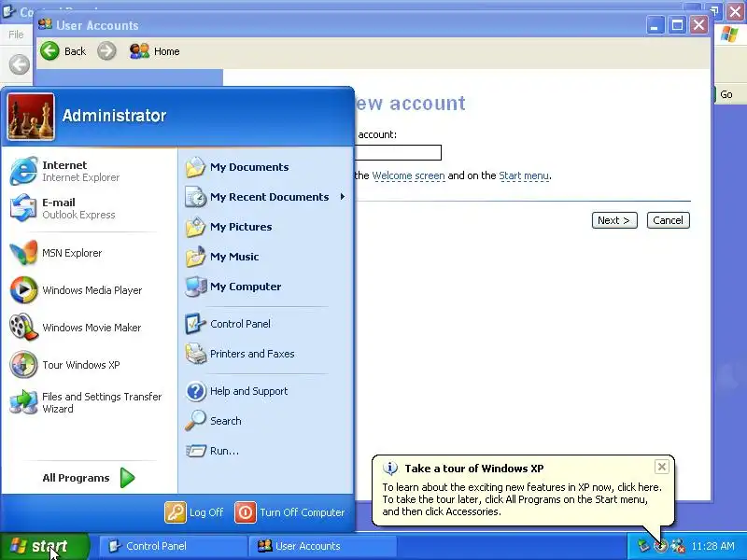Open Internet Explorer from the Start menu
747x560 pixels.
click(x=89, y=171)
